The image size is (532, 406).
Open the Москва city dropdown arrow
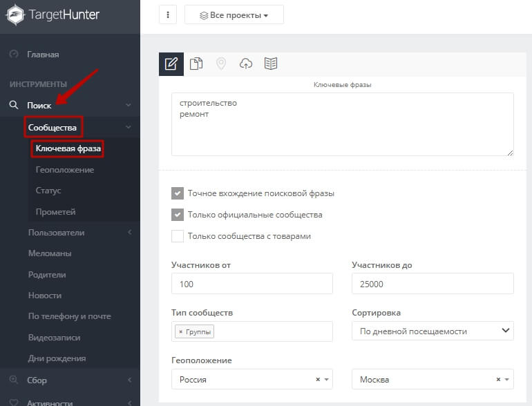click(x=507, y=380)
